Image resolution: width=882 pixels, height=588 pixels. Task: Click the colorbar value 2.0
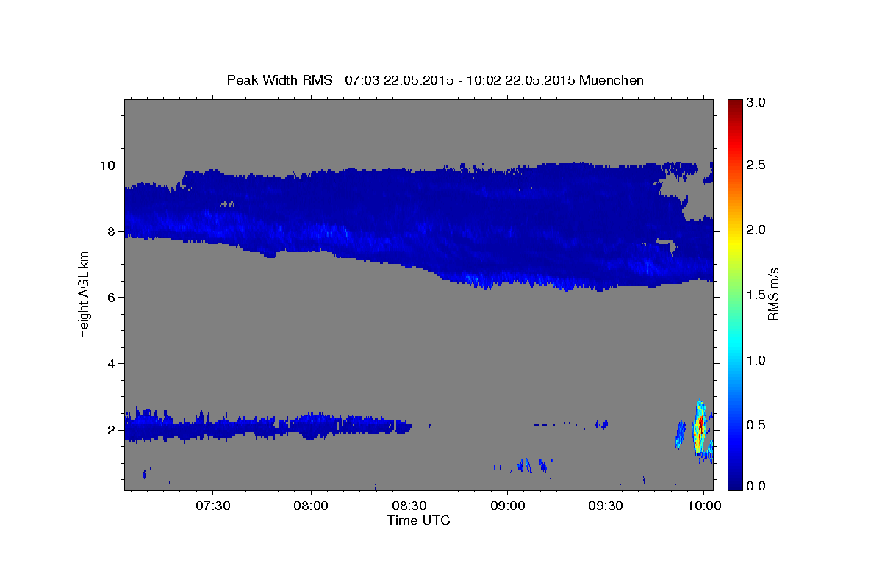(x=756, y=229)
